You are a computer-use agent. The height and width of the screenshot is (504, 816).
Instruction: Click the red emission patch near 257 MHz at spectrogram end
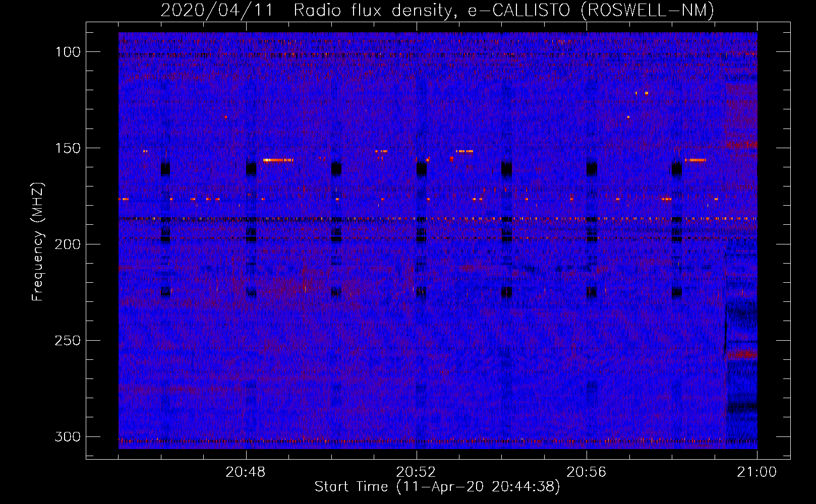742,355
